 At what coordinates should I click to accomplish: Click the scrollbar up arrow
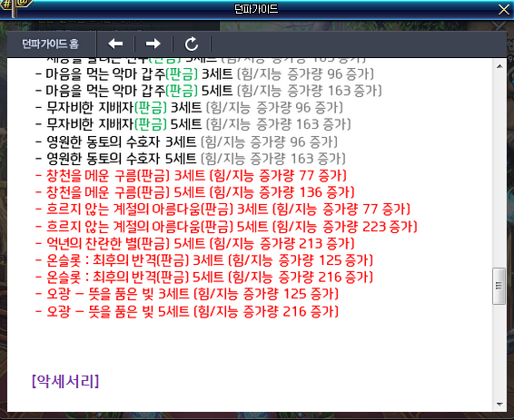tap(499, 66)
